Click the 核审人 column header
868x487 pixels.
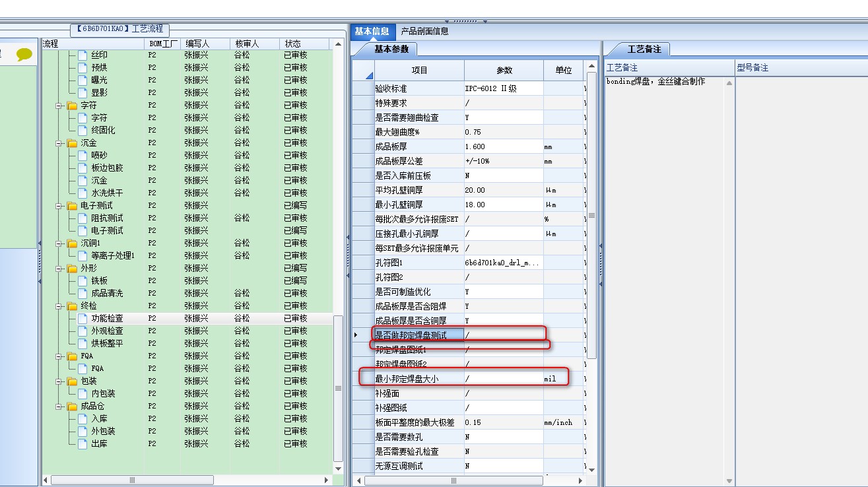(x=255, y=44)
